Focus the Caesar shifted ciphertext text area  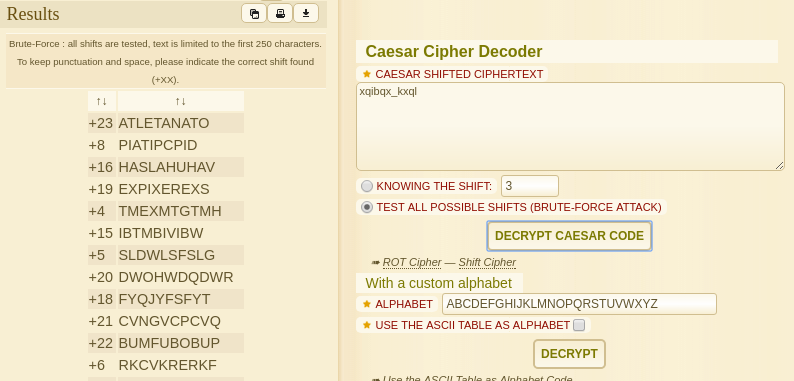coord(570,127)
